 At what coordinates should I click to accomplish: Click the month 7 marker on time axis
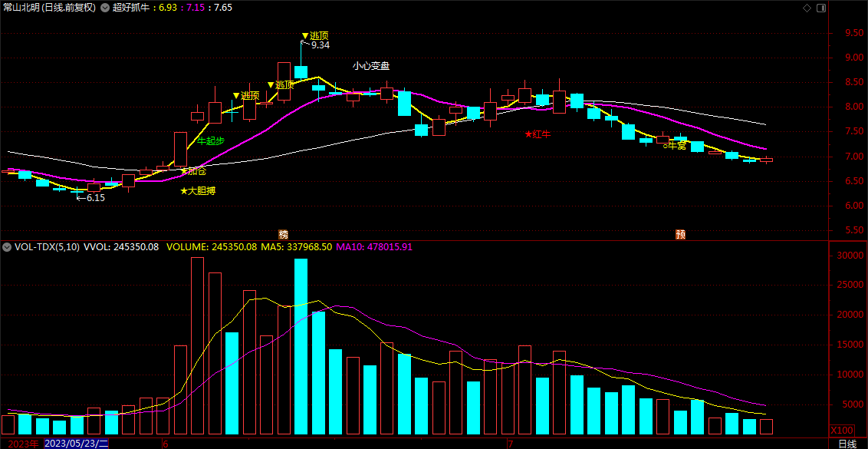click(x=511, y=444)
